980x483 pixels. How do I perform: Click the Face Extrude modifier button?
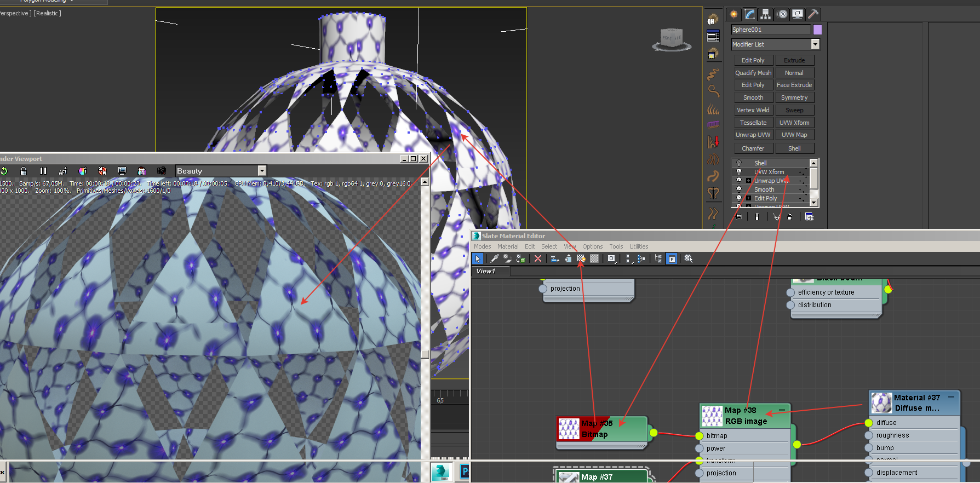[x=794, y=85]
